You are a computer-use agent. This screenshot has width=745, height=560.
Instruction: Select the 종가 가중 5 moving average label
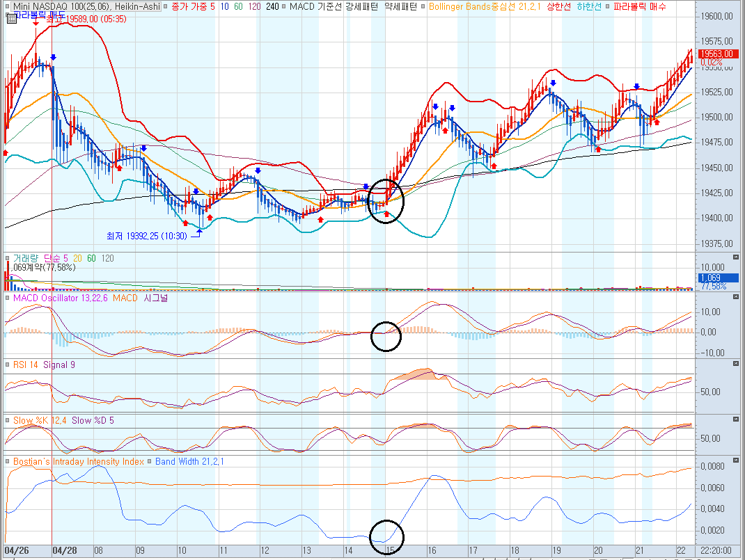point(193,7)
